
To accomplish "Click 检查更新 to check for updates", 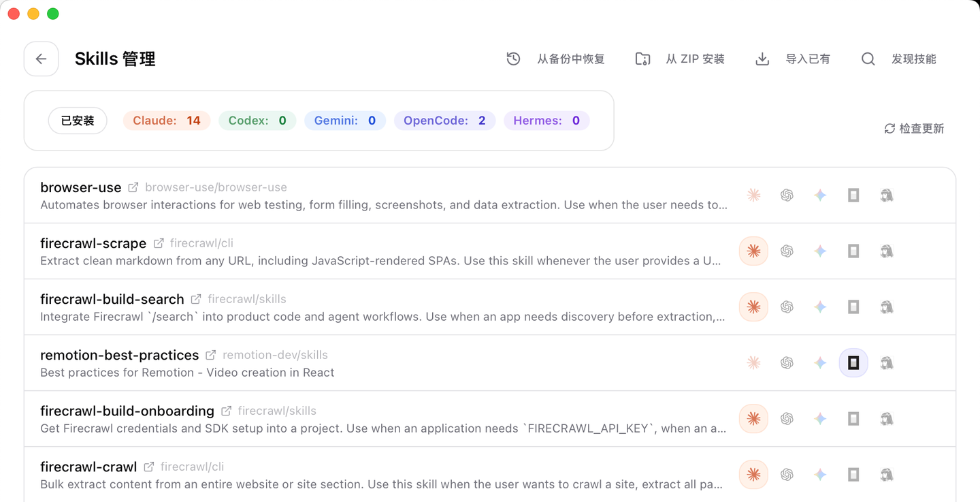I will pos(914,129).
